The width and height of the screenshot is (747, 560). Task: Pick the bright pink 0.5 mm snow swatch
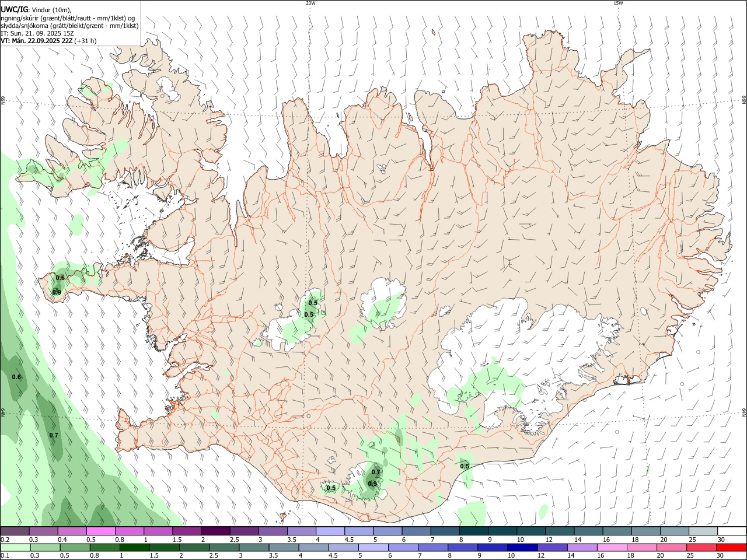pos(101,531)
